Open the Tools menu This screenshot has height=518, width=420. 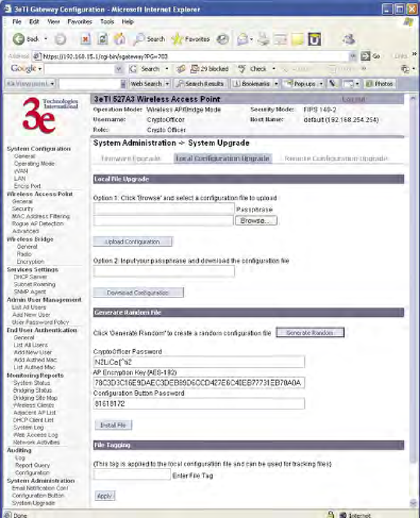coord(107,22)
